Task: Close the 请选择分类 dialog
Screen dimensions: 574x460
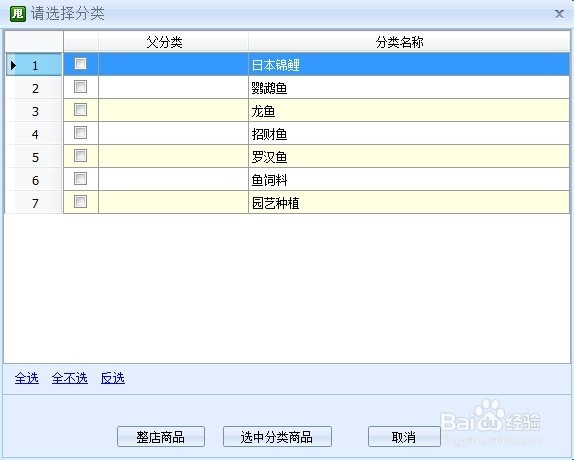Action: [x=559, y=14]
